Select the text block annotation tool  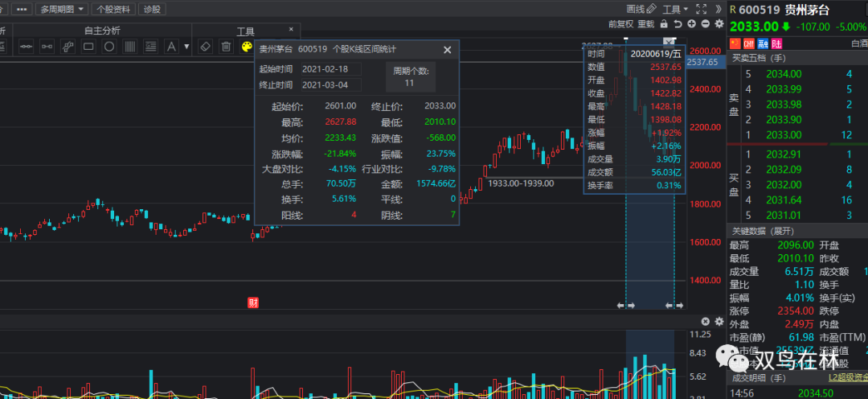pos(150,47)
